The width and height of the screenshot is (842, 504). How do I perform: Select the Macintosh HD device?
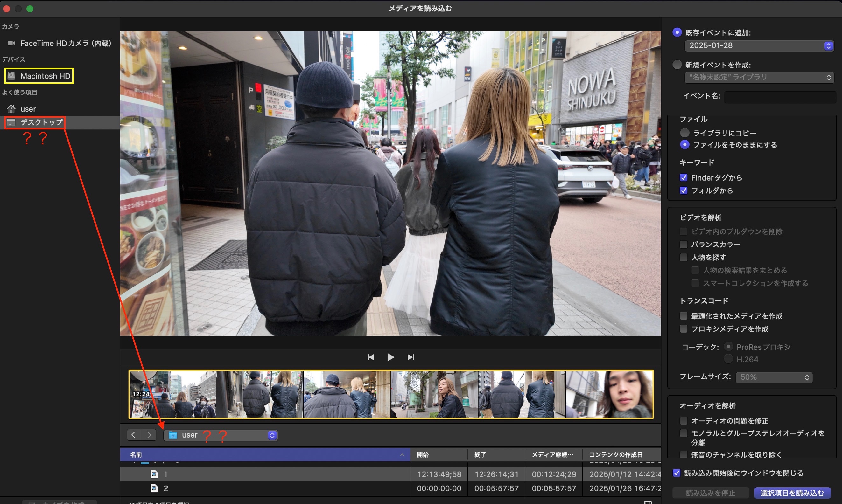pos(45,76)
